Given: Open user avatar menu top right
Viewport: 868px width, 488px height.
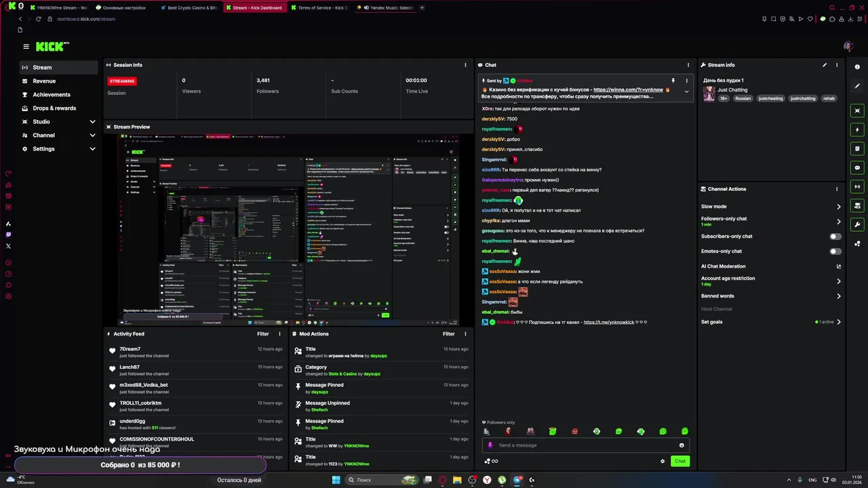Looking at the screenshot, I should (x=848, y=47).
